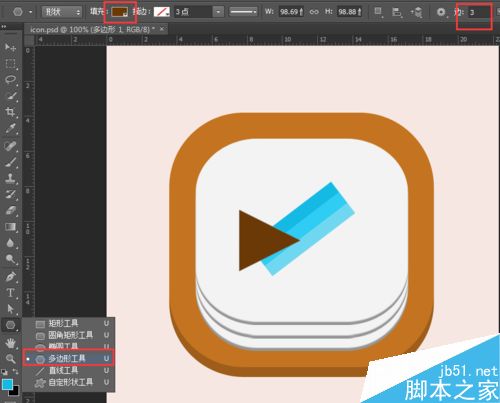
Task: Click the blue foreground color swatch
Action: coord(7,384)
